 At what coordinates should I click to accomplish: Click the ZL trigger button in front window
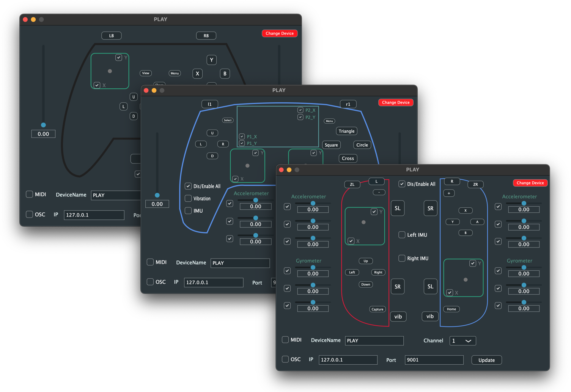click(352, 185)
